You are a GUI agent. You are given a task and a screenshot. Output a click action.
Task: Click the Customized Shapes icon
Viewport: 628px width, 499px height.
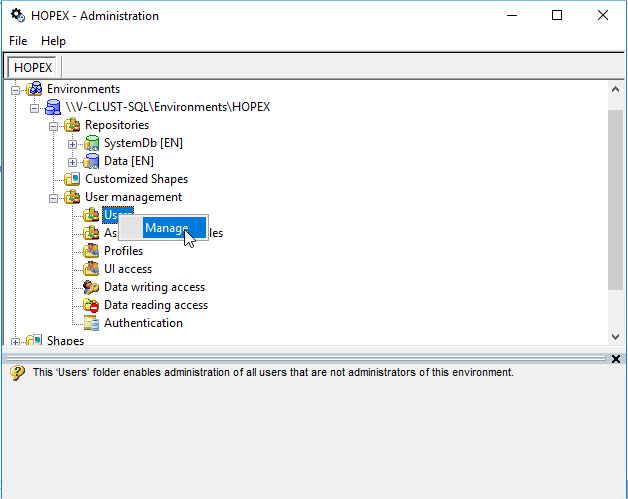coord(72,179)
